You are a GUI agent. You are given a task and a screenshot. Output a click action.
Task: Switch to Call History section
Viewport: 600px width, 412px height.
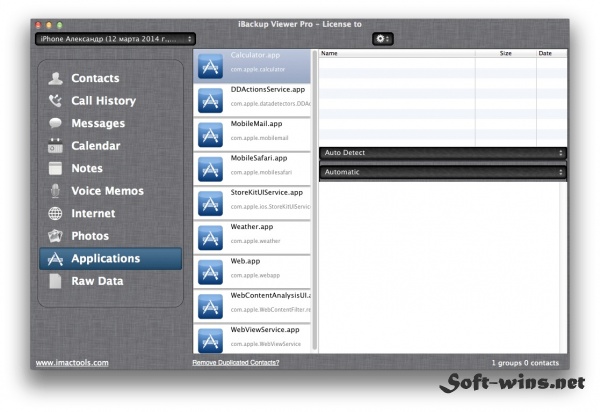(x=111, y=101)
